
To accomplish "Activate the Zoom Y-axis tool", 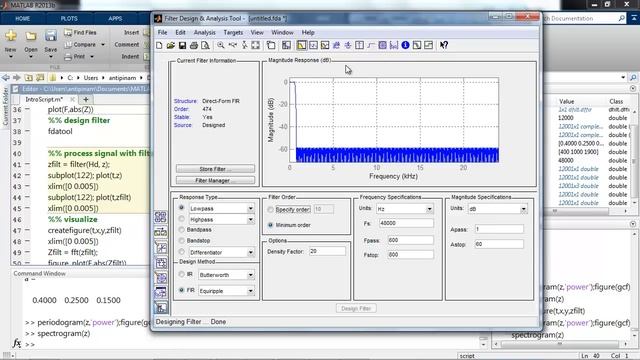I will (x=244, y=45).
